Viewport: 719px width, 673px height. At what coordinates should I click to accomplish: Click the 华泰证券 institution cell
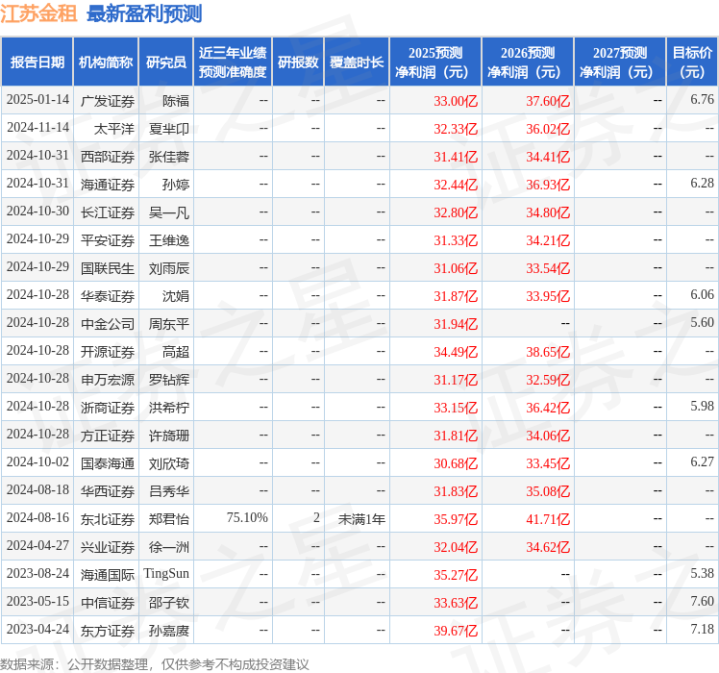(107, 297)
